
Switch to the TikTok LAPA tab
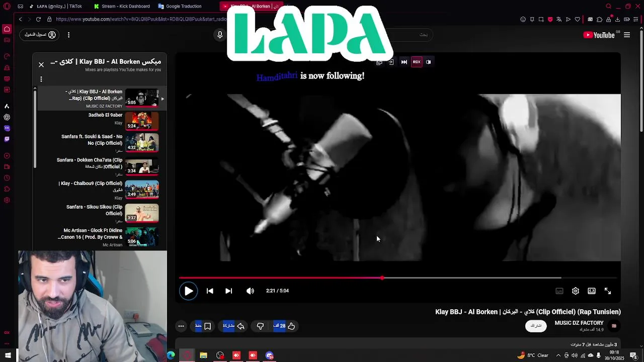tap(55, 6)
